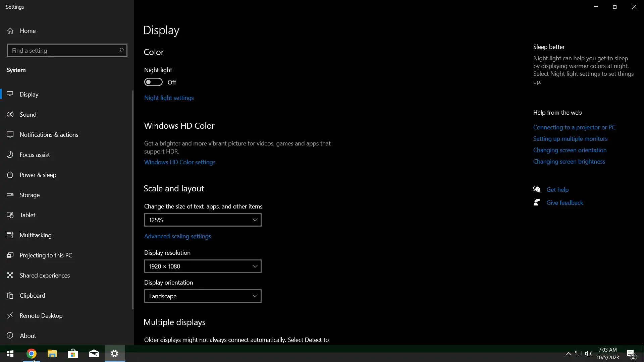Click the Focus assist moon icon
Image resolution: width=644 pixels, height=362 pixels.
click(10, 155)
